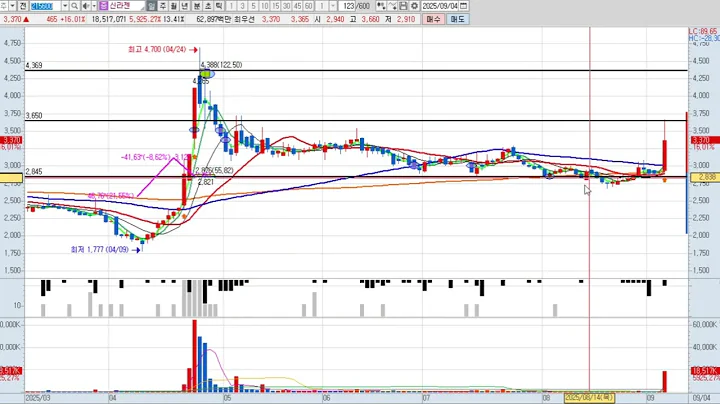Click the speaker sound icon
The width and height of the screenshot is (720, 404).
tap(86, 6)
